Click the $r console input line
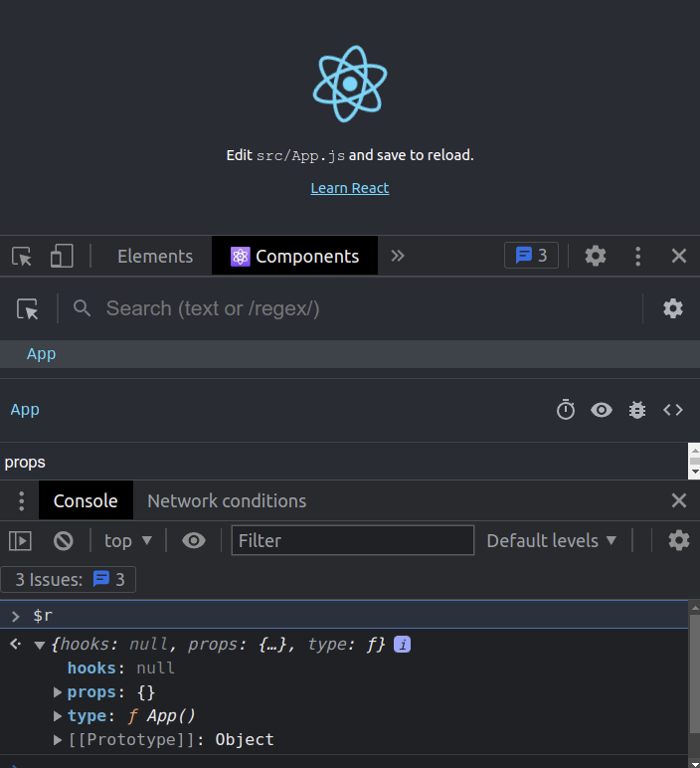Image resolution: width=700 pixels, height=768 pixels. 344,615
